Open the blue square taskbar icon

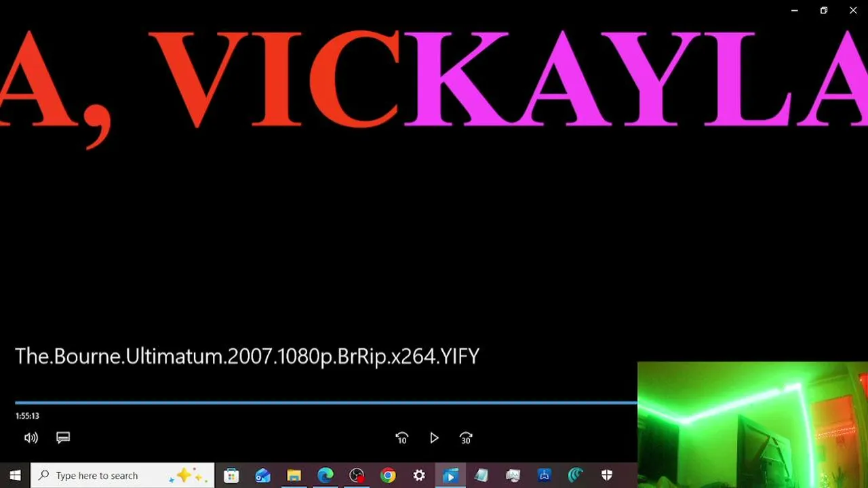(x=544, y=476)
